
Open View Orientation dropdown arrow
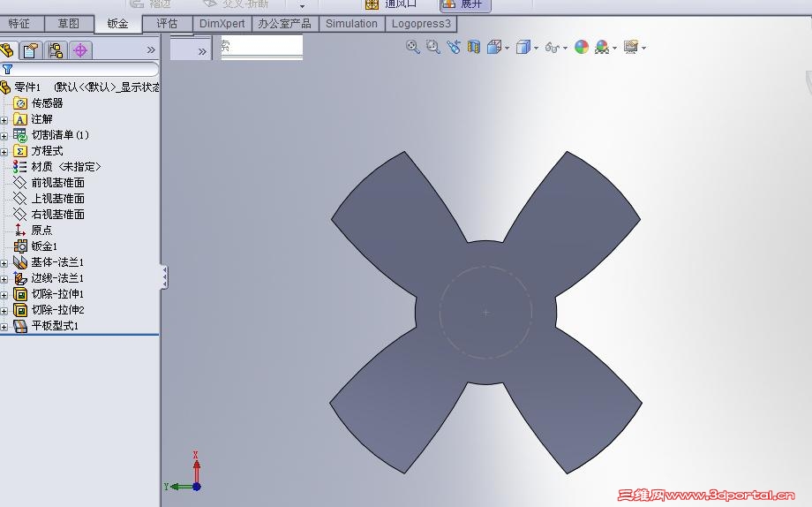(x=507, y=49)
